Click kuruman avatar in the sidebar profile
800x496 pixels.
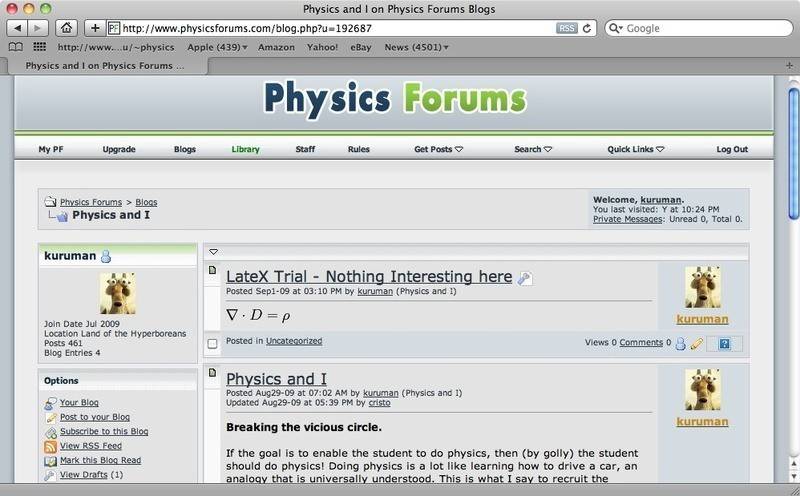click(x=118, y=293)
